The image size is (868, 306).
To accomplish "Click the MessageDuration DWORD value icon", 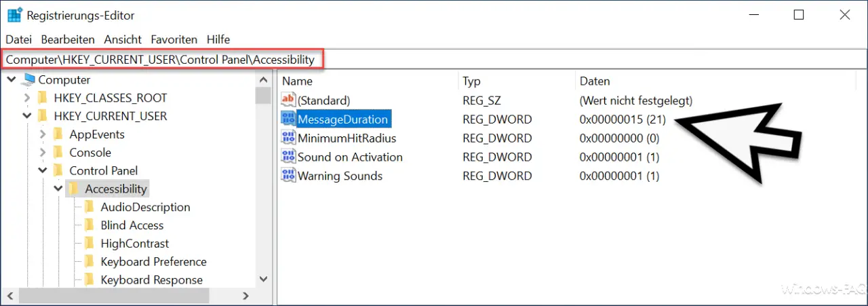I will click(x=288, y=119).
